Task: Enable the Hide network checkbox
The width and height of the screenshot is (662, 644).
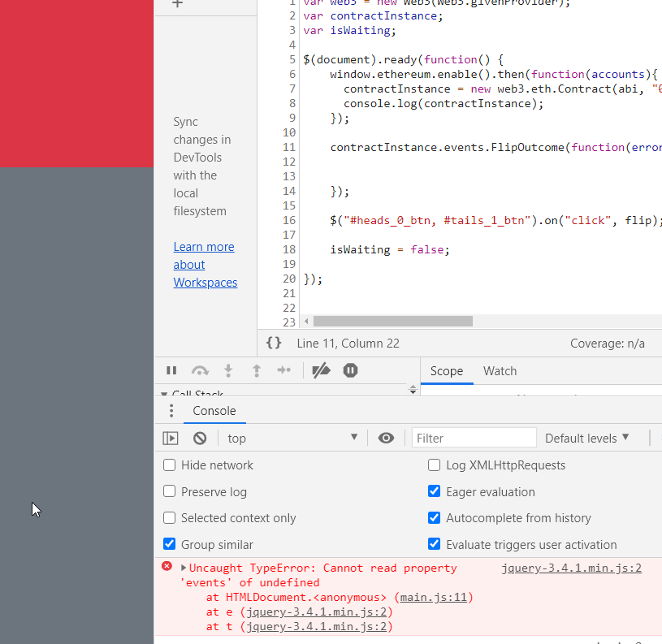Action: coord(169,465)
